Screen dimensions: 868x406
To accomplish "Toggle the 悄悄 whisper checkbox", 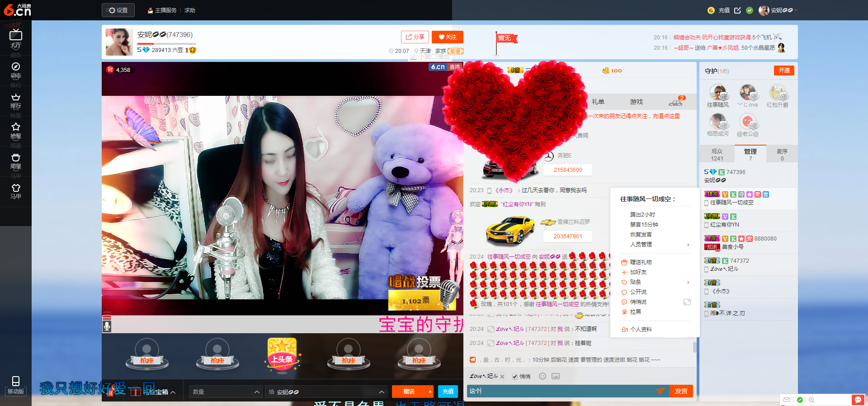I will click(x=514, y=377).
